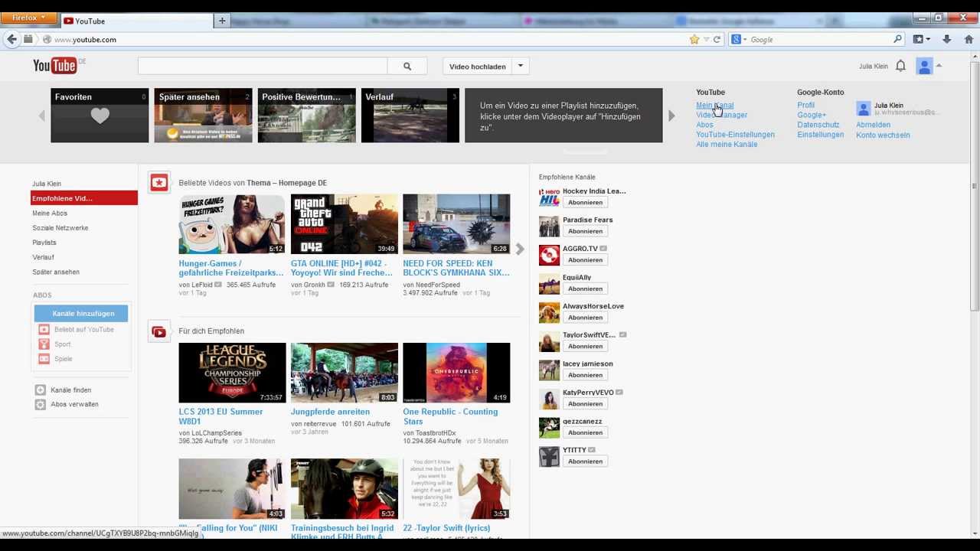Click the Abos verwalten gear icon
This screenshot has width=980, height=551.
click(41, 404)
